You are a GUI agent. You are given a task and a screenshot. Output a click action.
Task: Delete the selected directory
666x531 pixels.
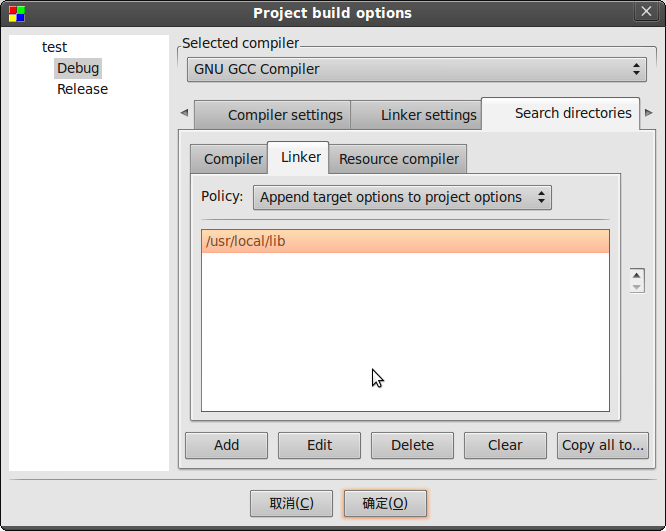click(412, 445)
